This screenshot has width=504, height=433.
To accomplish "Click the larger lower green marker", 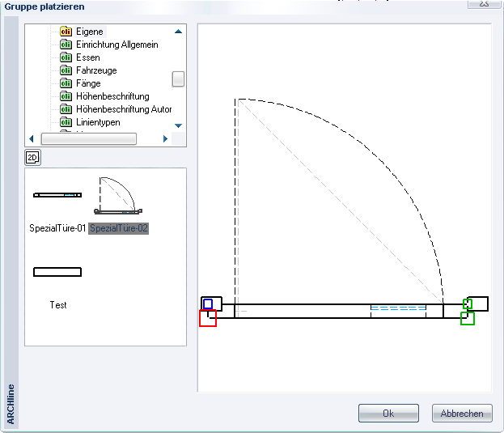I will tap(468, 318).
